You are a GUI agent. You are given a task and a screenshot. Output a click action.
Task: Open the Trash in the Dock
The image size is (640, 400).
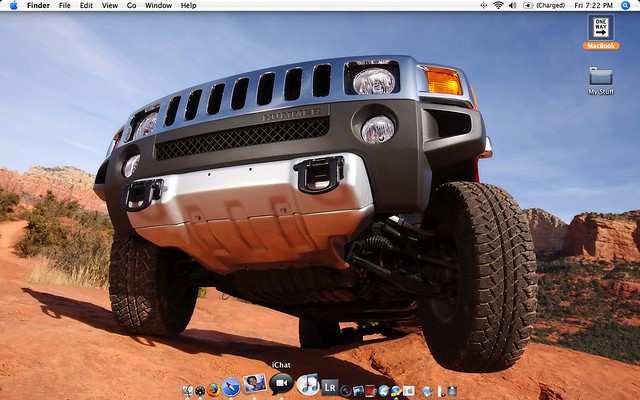452,391
